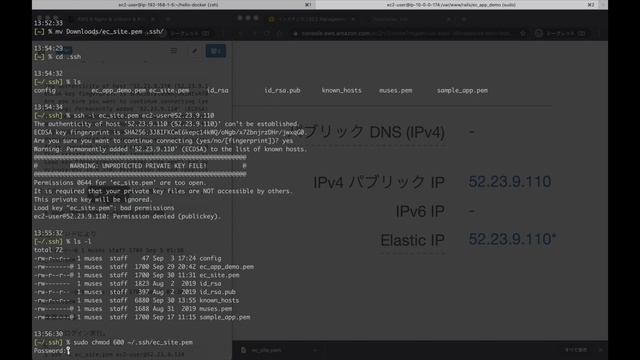This screenshot has height=360, width=640.
Task: Click the Elastic IP '52.23.9.110*' value in browser
Action: point(512,239)
